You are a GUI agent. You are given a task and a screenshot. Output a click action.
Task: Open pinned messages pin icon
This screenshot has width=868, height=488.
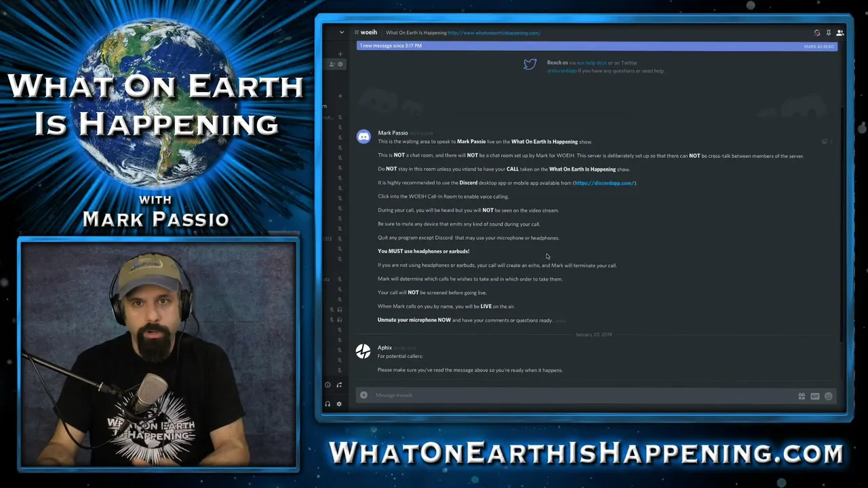pos(828,33)
